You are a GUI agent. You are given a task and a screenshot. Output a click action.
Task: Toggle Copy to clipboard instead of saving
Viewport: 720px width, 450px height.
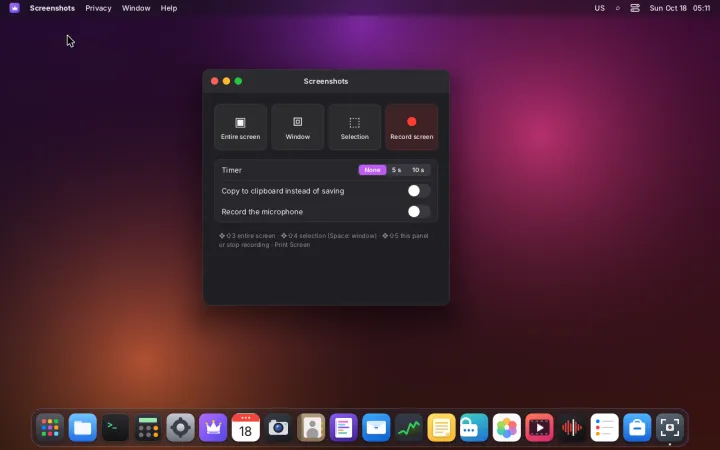(419, 191)
